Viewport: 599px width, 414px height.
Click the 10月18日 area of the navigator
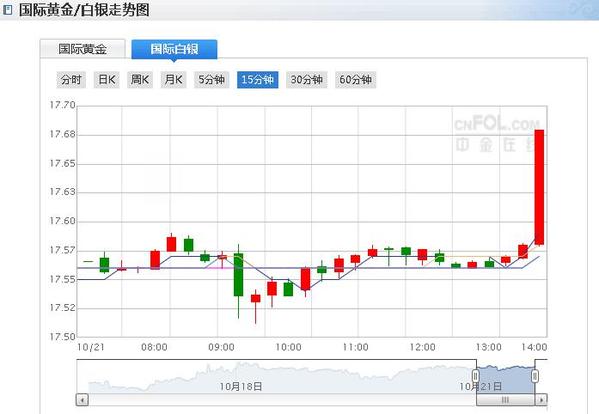[x=241, y=387]
